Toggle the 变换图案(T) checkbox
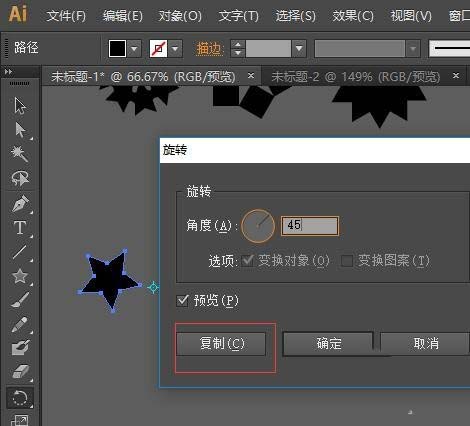 point(347,260)
